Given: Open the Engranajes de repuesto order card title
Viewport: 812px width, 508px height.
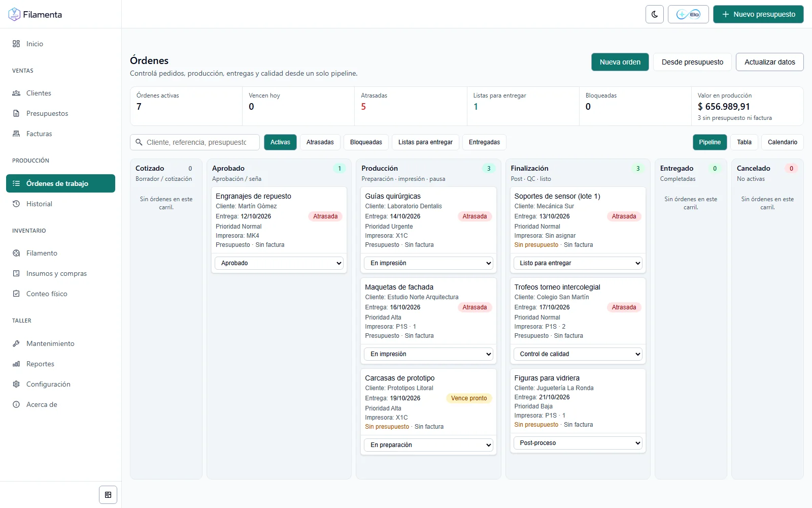Looking at the screenshot, I should coord(253,196).
